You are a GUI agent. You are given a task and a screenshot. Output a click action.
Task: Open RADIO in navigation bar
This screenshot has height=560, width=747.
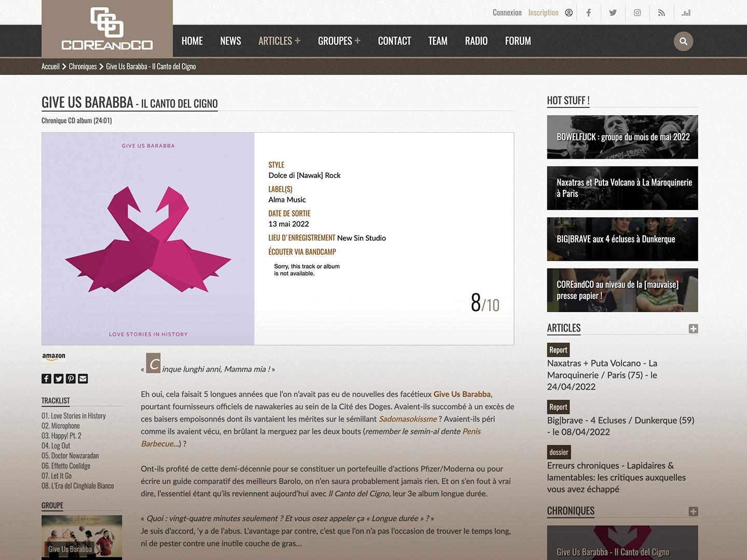coord(476,41)
